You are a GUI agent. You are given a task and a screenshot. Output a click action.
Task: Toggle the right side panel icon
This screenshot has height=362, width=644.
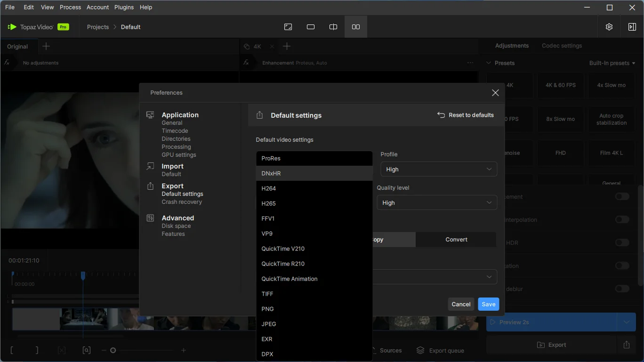click(632, 27)
